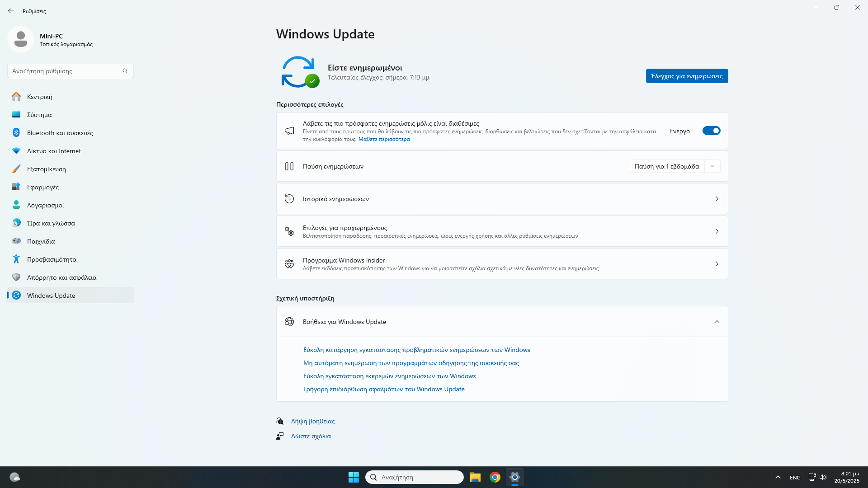
Task: Click the clock-globe icon for Ώρα και γλώσσα
Action: pyautogui.click(x=16, y=223)
